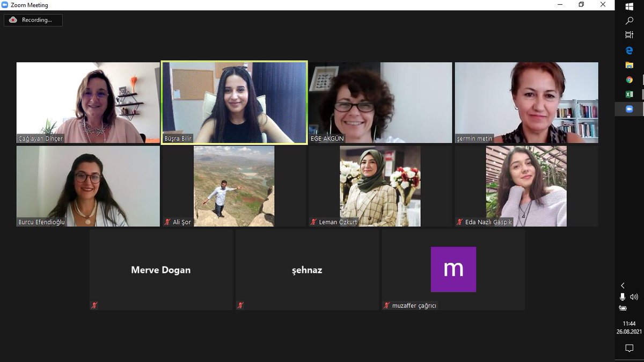Open Windows search from the taskbar

point(629,21)
